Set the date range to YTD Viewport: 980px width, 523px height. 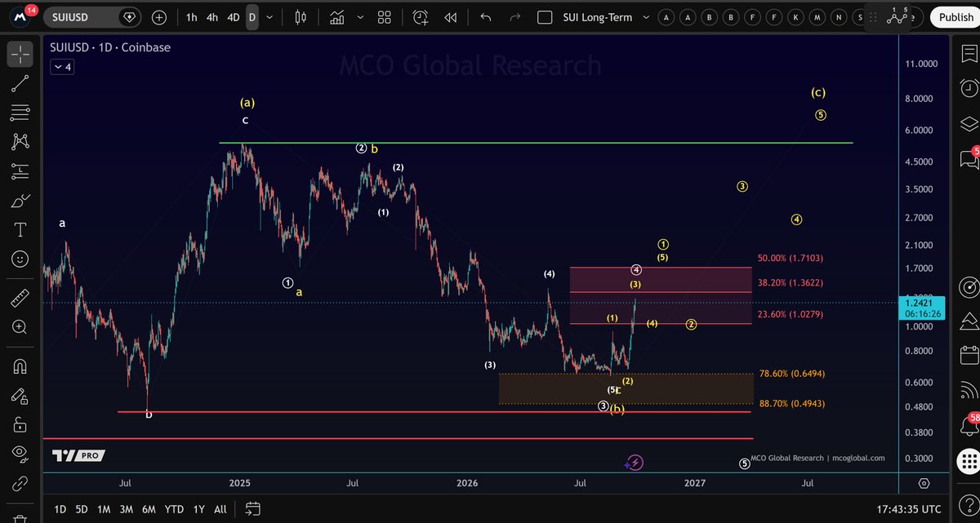pos(174,509)
